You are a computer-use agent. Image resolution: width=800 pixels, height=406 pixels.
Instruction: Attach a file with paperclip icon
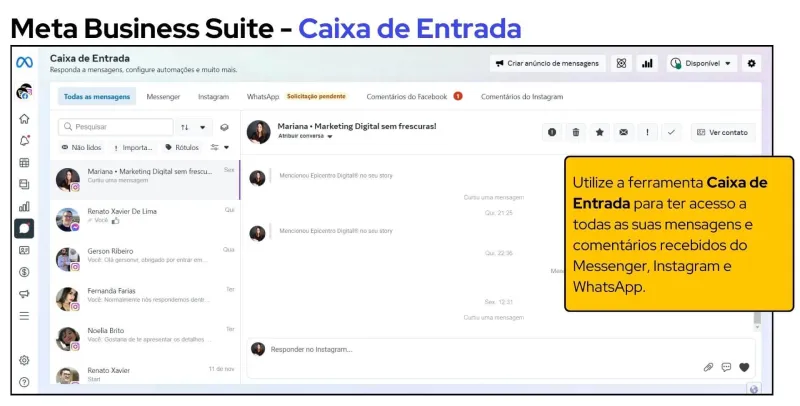tap(708, 367)
